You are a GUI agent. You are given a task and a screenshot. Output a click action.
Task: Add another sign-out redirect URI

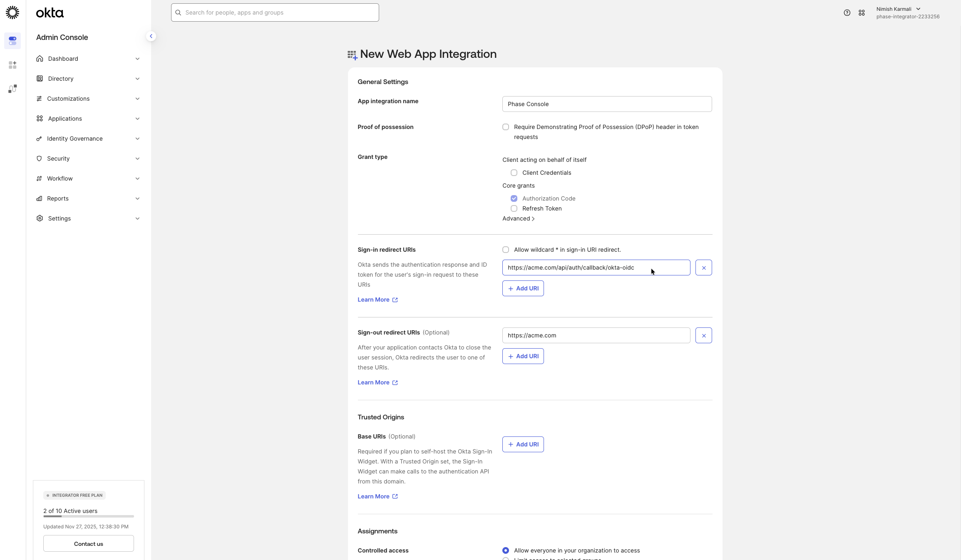pyautogui.click(x=523, y=356)
